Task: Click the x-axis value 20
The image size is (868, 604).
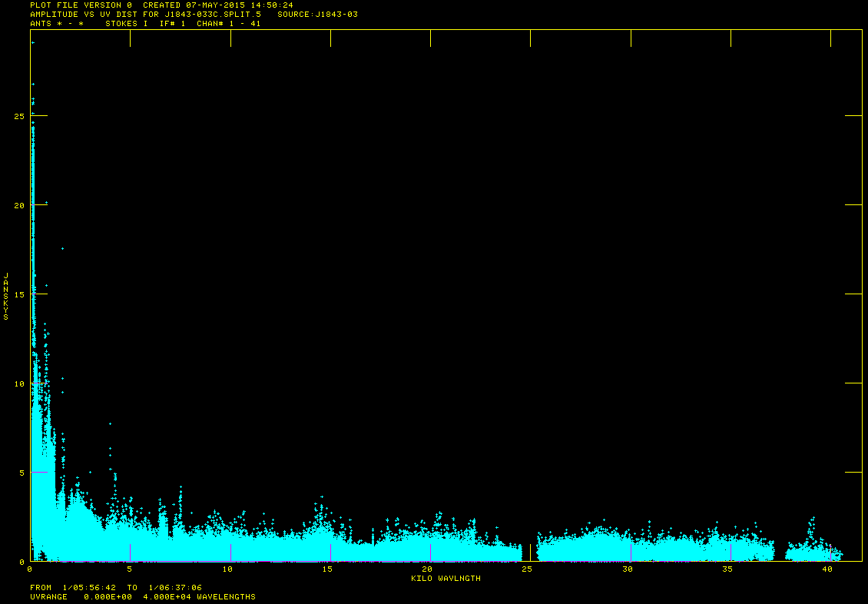Action: click(x=427, y=569)
